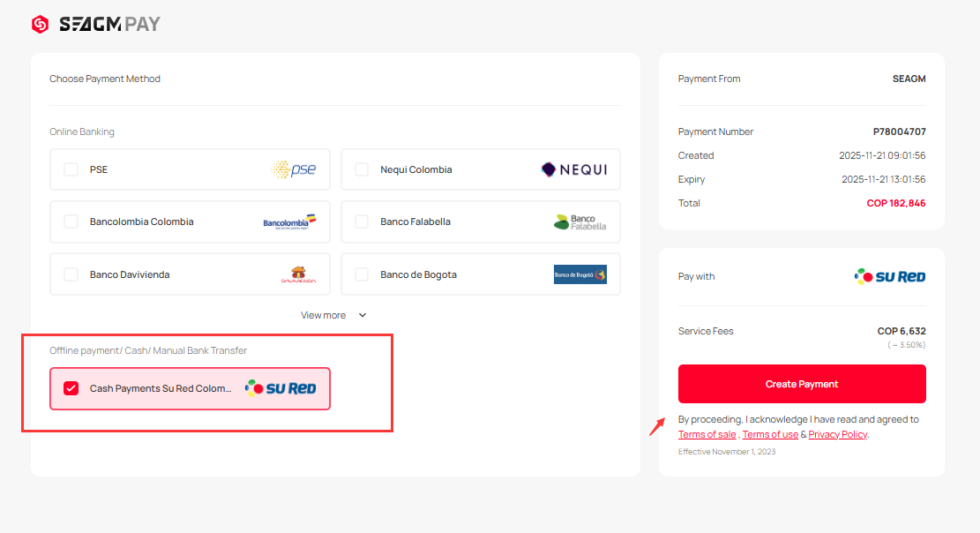
Task: Click the Banco Falabella logo icon
Action: (580, 221)
